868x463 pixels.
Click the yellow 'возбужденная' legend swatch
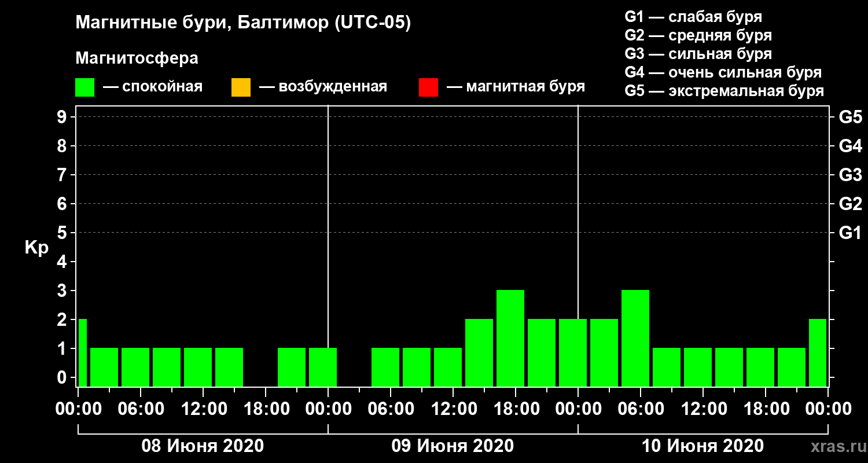coord(241,87)
